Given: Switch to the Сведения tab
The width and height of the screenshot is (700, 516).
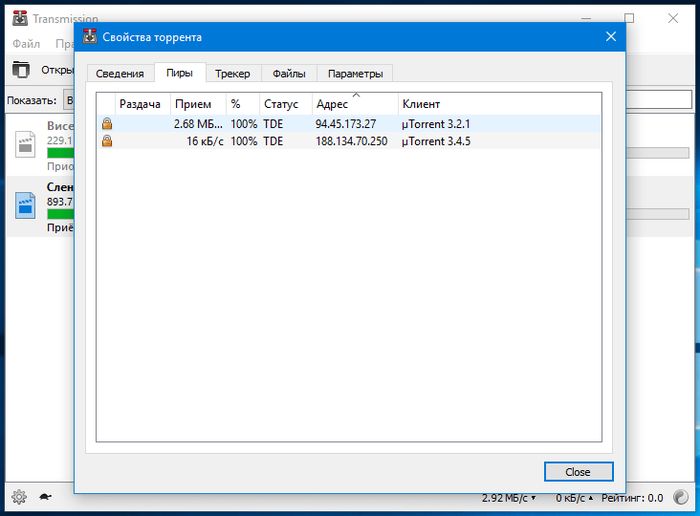Looking at the screenshot, I should tap(120, 73).
